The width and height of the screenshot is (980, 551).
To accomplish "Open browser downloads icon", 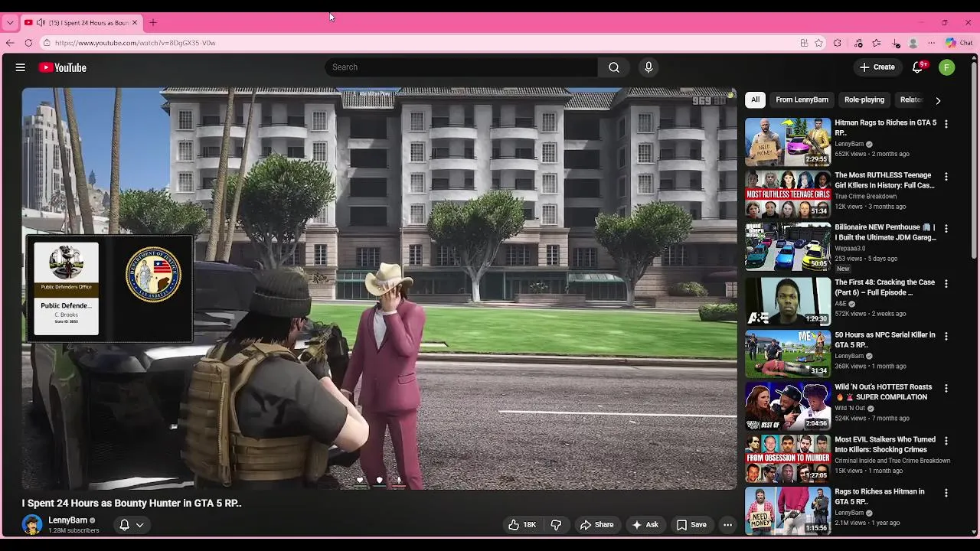I will [896, 43].
